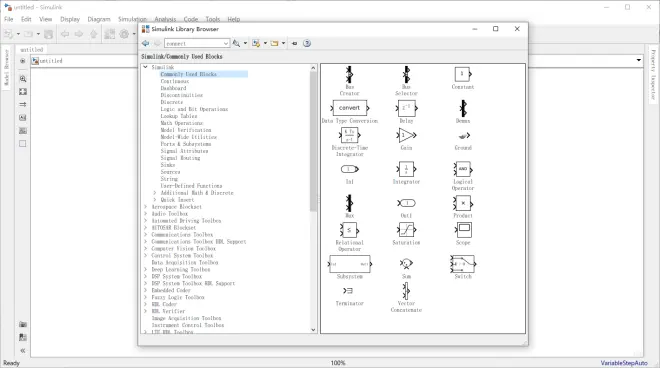The width and height of the screenshot is (660, 368).
Task: Open the Edit menu in Simulink
Action: pos(26,19)
